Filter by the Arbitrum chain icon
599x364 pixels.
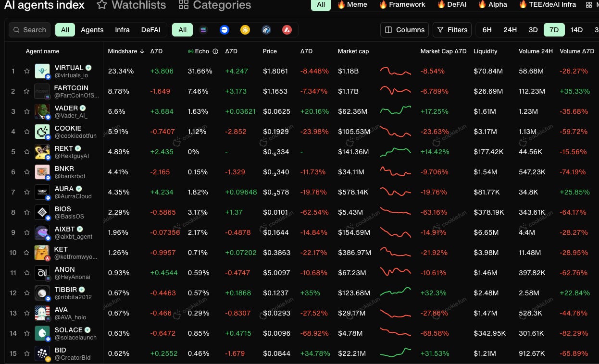266,30
